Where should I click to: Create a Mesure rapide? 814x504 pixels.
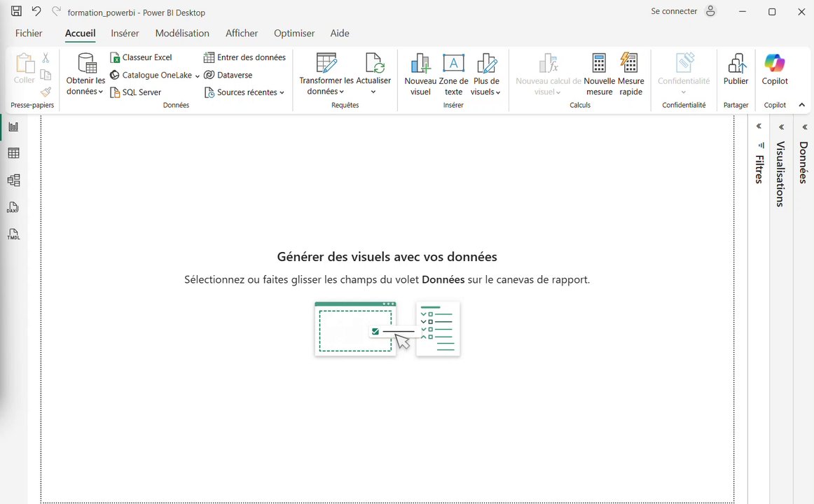[630, 75]
